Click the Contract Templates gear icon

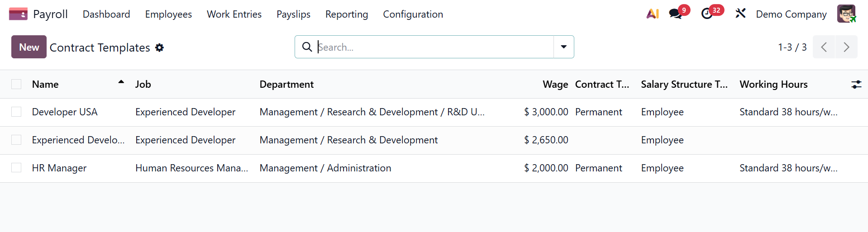click(x=159, y=47)
